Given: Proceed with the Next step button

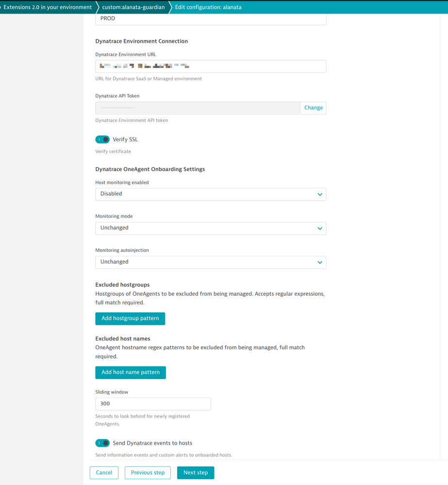Looking at the screenshot, I should tap(196, 473).
